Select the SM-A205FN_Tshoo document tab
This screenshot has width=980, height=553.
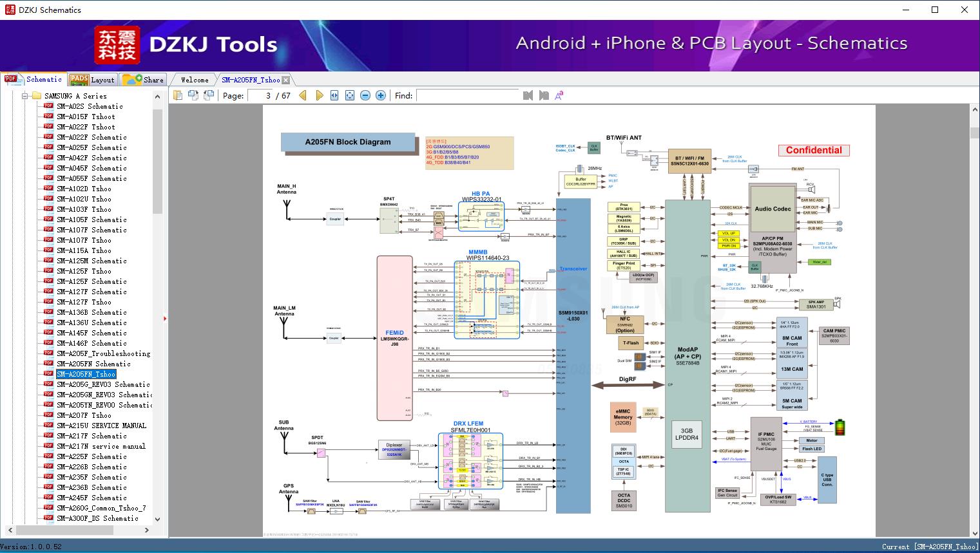[251, 80]
